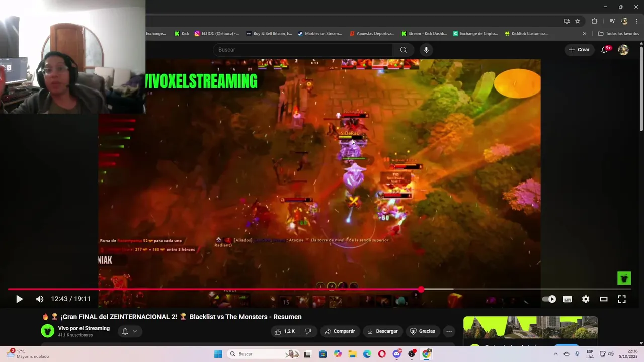Enter fullscreen video mode

coord(622,299)
